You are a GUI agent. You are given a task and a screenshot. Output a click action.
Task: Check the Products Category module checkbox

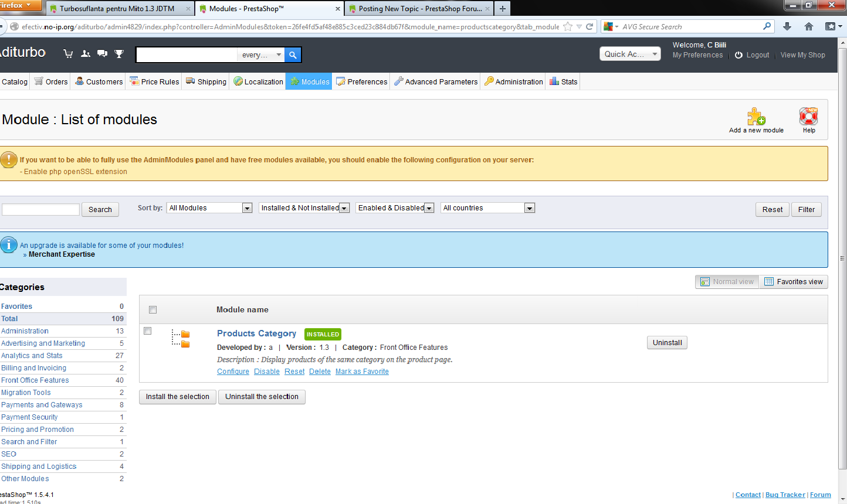click(x=148, y=331)
